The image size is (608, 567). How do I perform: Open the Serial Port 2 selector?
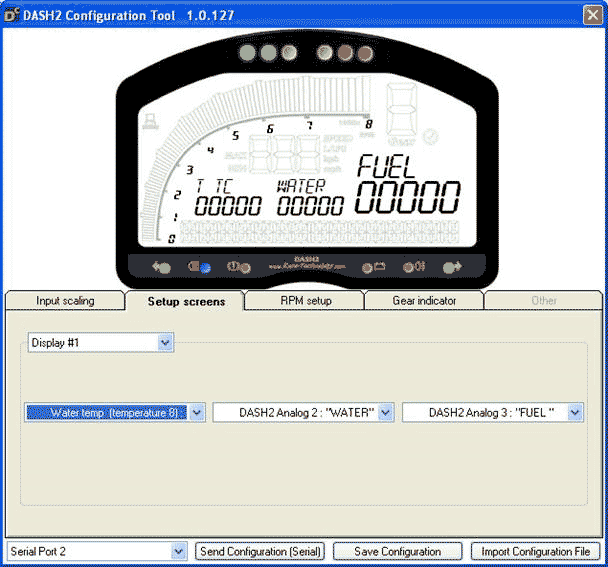(179, 551)
